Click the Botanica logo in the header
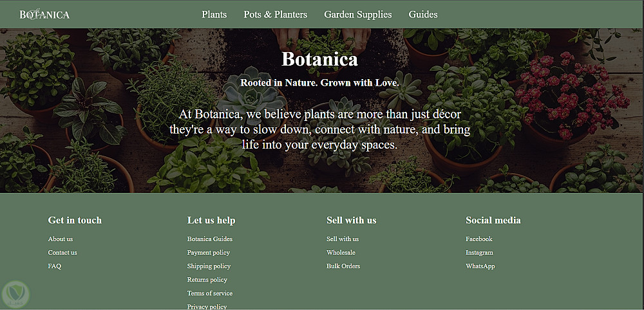The image size is (644, 310). click(44, 14)
